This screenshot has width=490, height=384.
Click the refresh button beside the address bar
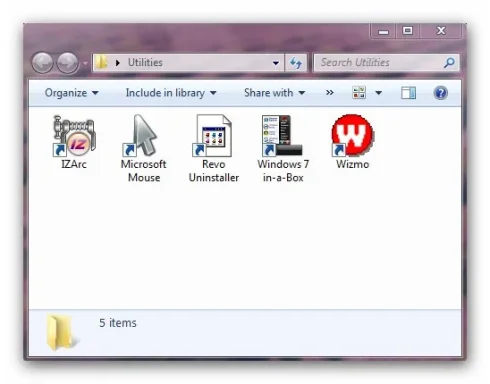click(x=296, y=63)
